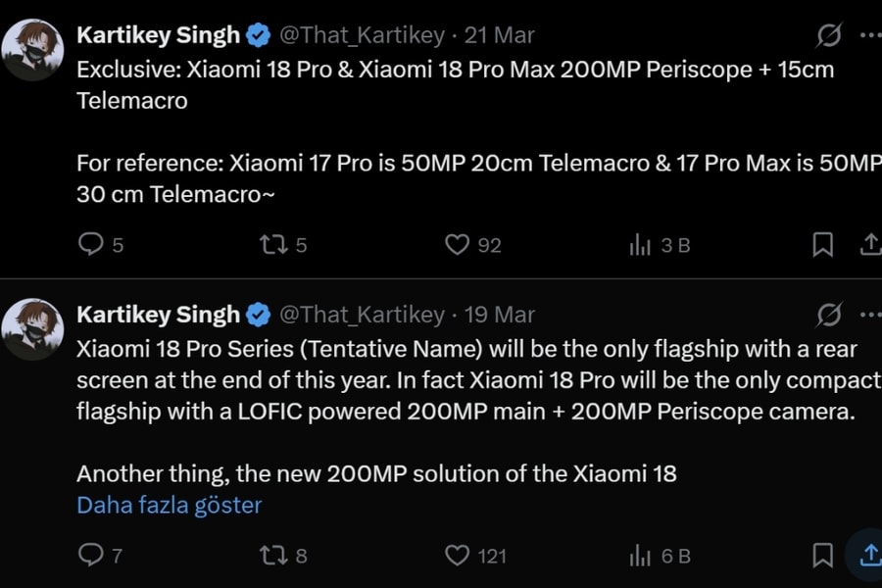This screenshot has height=588, width=882.
Task: Retweet the 19 Mar rear screen tweet
Action: point(273,556)
